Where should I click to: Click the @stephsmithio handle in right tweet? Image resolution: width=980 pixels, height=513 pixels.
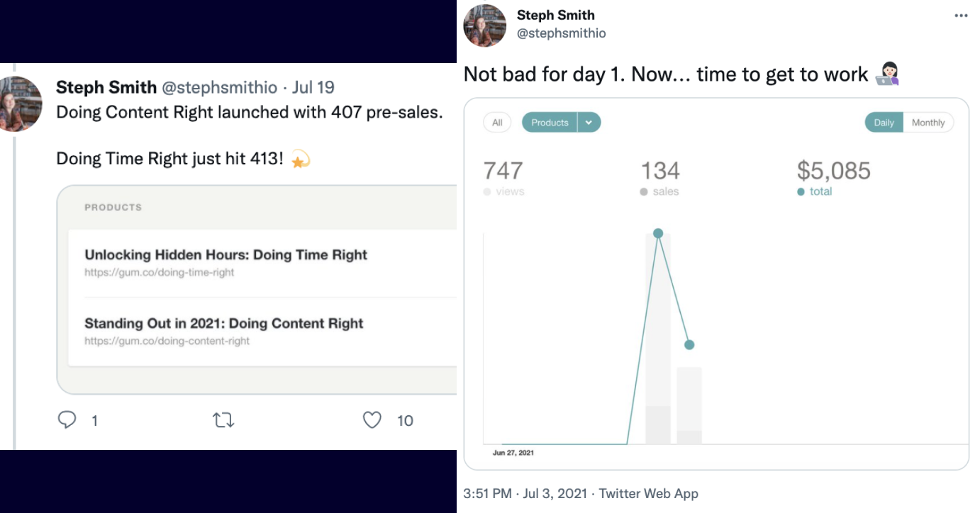pyautogui.click(x=561, y=33)
